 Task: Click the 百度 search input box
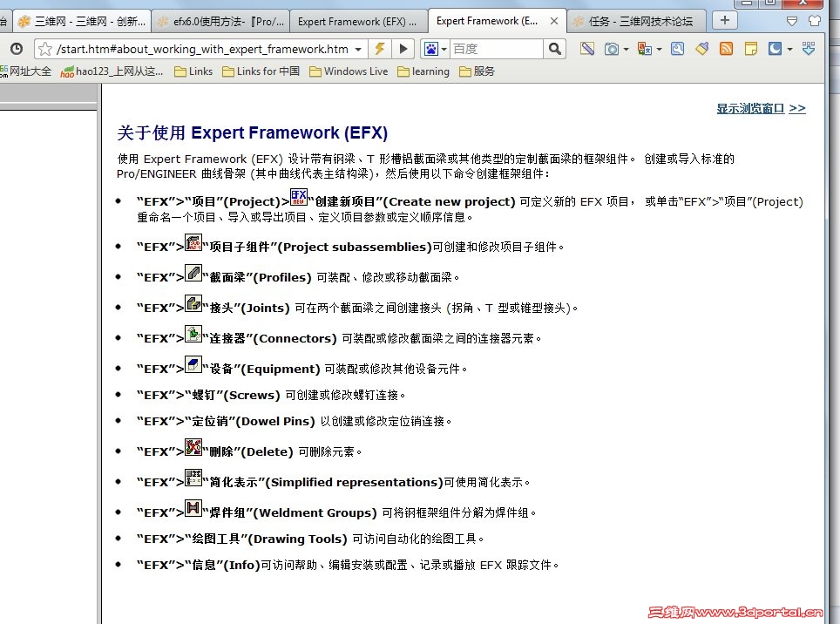(496, 50)
